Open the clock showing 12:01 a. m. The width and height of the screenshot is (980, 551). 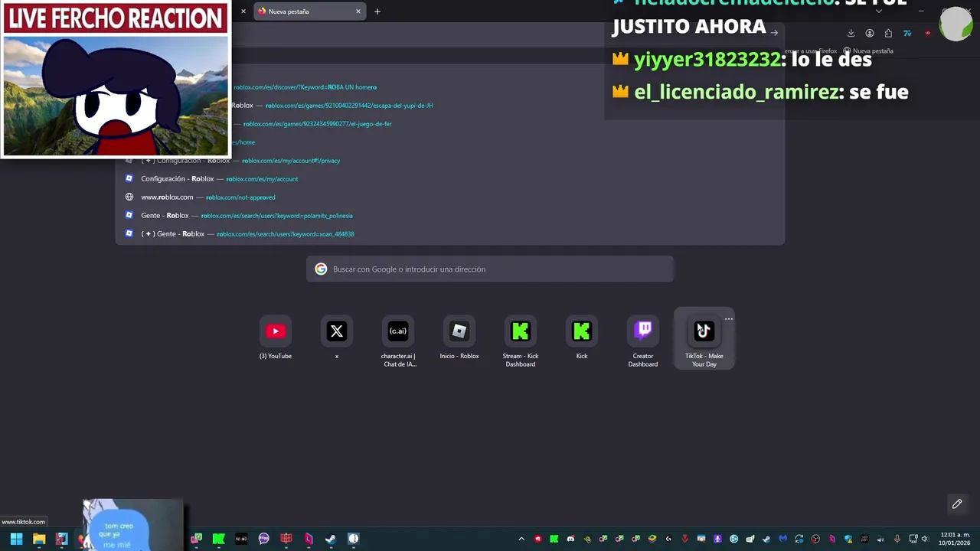point(955,539)
